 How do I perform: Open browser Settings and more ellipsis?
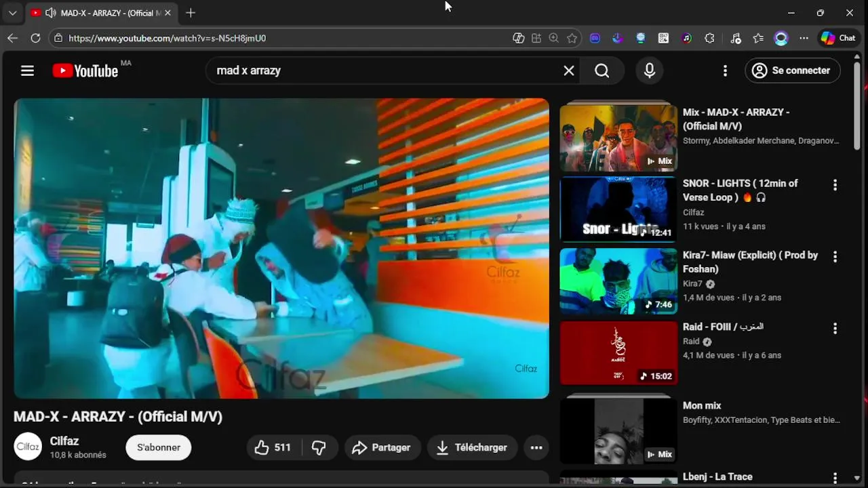point(804,38)
